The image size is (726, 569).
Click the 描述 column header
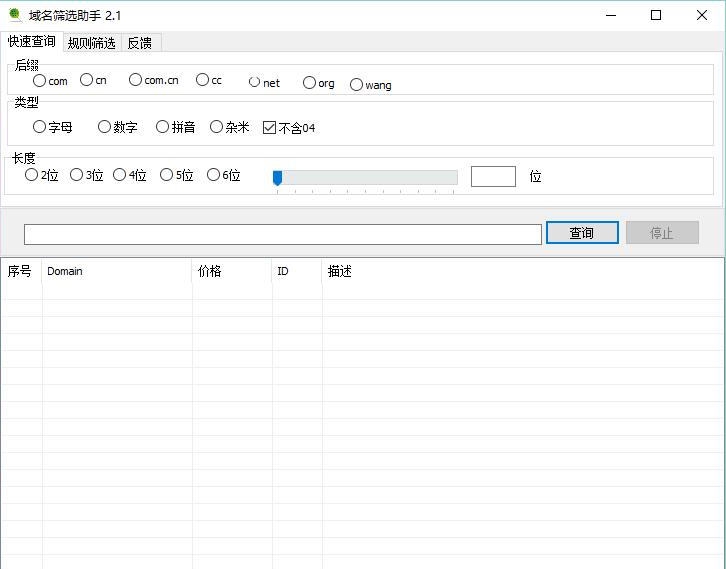[x=523, y=271]
